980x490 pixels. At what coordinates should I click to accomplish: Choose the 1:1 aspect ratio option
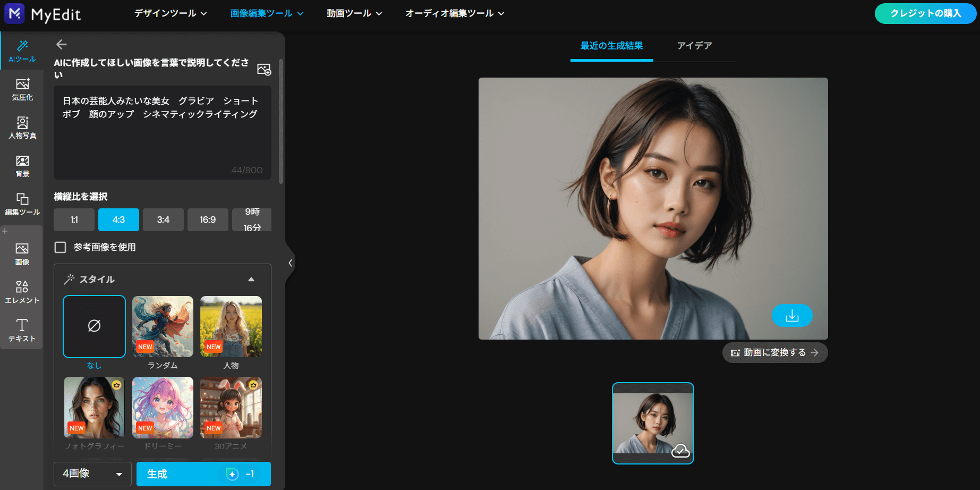coord(74,219)
